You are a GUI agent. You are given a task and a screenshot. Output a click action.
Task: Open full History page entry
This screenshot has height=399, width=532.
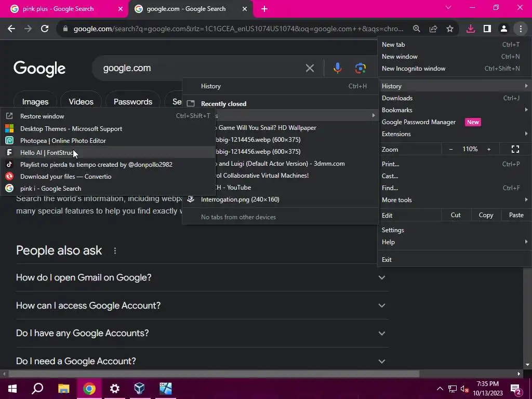tap(280, 86)
